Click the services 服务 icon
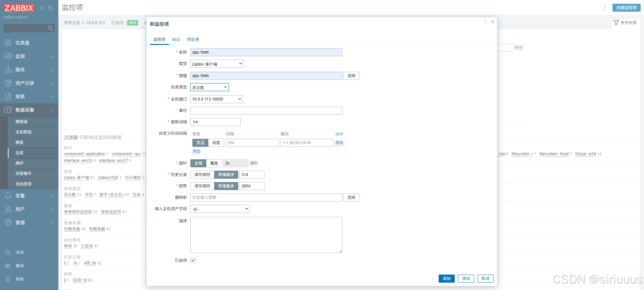Image resolution: width=644 pixels, height=290 pixels. pos(8,69)
